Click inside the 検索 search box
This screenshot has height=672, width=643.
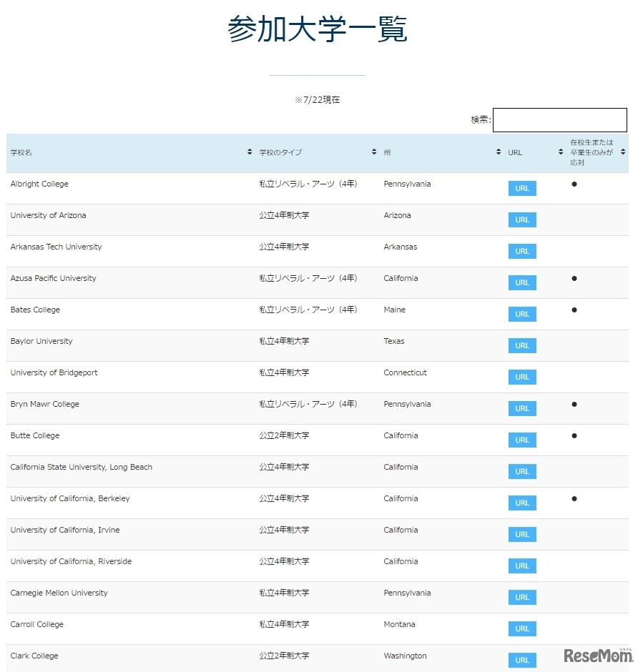tap(559, 119)
